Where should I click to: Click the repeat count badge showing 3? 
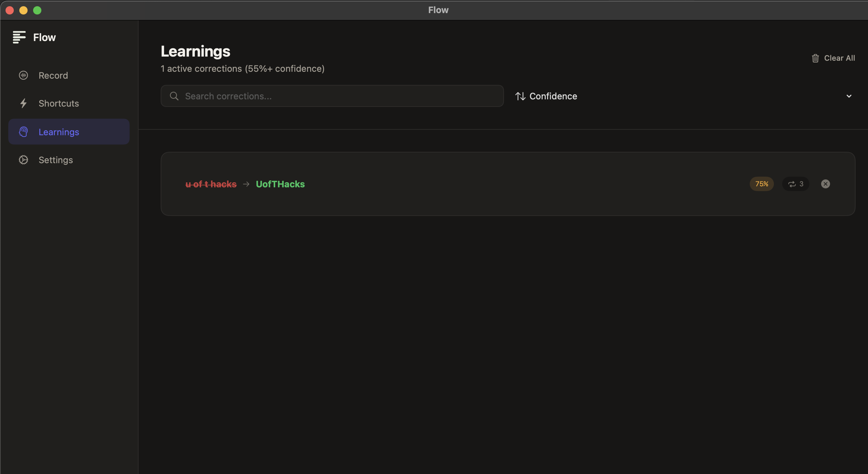pos(795,184)
